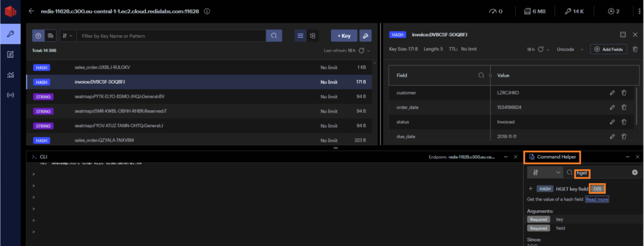Viewport: 644px width, 246px height.
Task: Open the Unicode value format dropdown
Action: 570,49
